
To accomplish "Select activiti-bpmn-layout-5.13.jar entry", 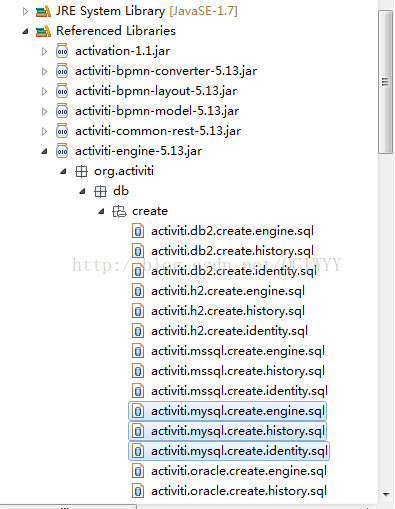I will coord(156,91).
